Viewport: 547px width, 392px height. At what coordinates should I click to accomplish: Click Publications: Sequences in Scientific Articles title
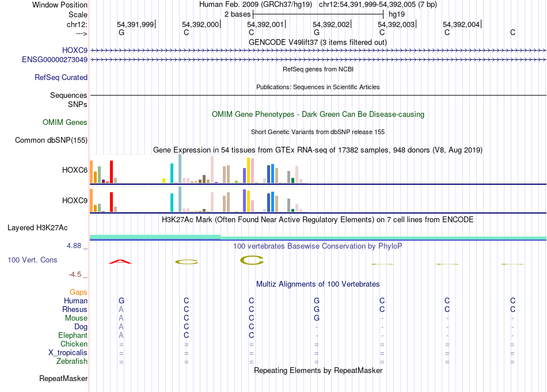click(x=318, y=87)
